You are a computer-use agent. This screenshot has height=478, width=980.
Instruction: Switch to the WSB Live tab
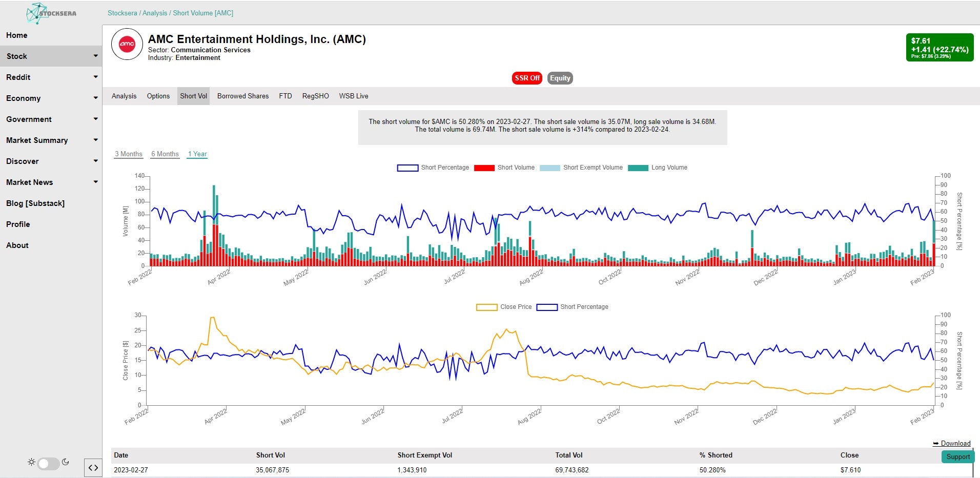click(354, 96)
